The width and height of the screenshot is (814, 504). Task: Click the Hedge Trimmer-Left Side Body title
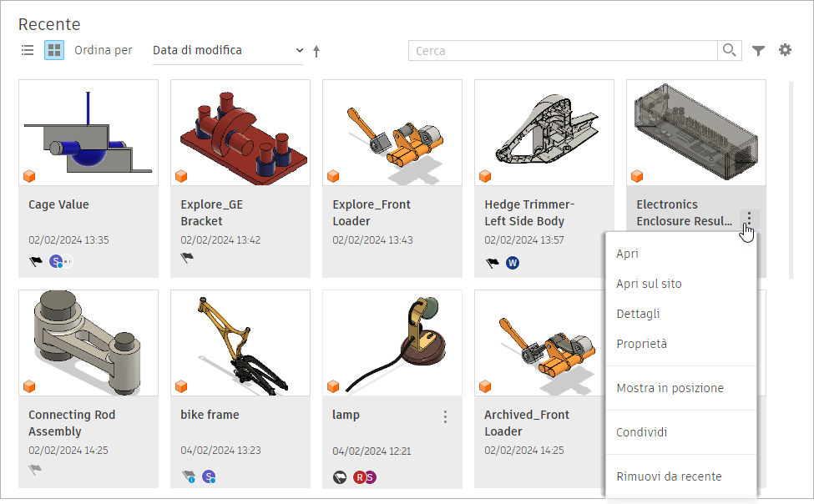[x=529, y=213]
